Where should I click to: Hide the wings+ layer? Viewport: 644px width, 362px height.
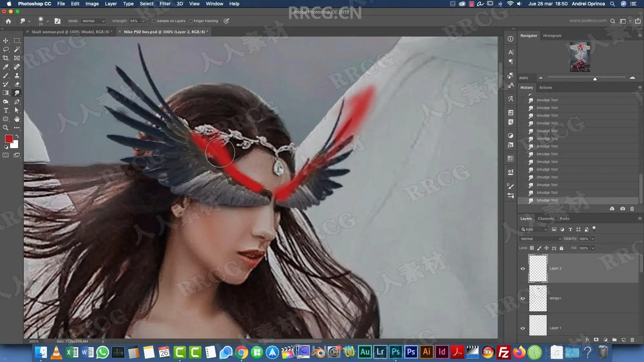[x=523, y=298]
